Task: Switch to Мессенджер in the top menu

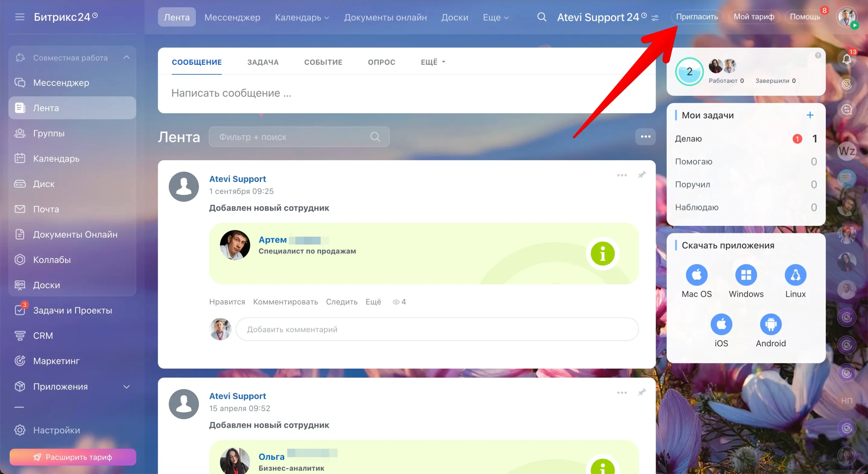Action: coord(232,17)
